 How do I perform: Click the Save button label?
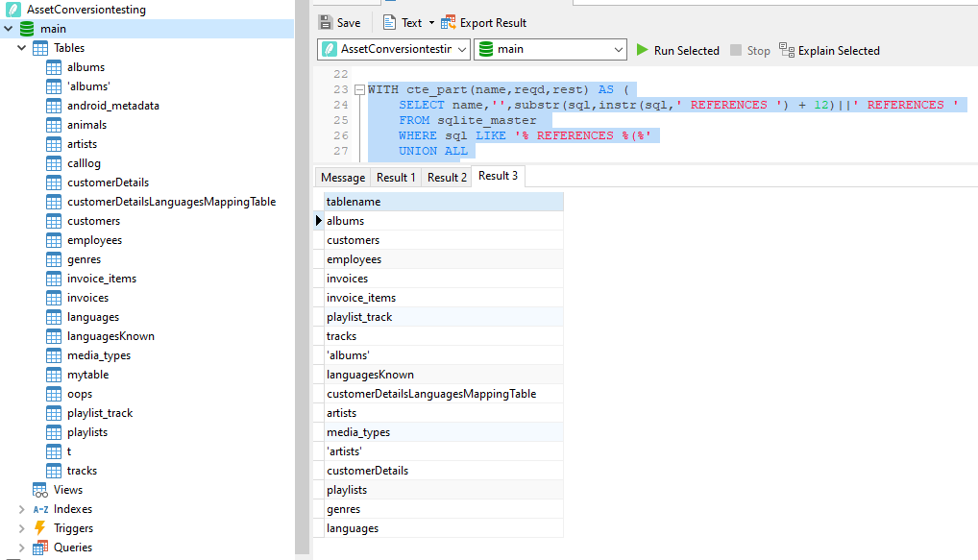[349, 23]
